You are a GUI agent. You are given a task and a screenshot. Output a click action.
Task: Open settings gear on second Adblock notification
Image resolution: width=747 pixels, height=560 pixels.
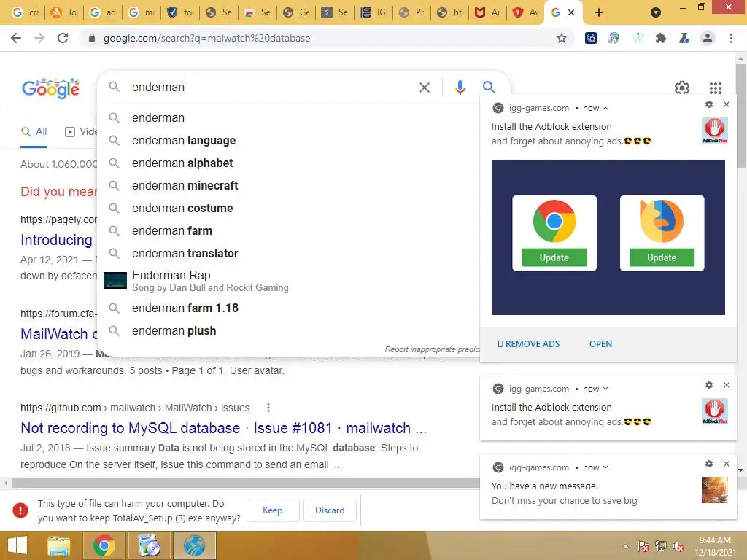709,385
